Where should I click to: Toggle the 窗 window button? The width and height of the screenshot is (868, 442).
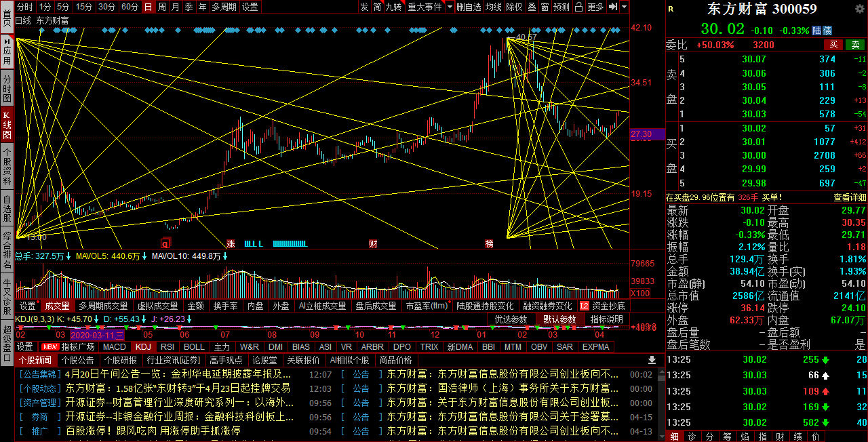pos(545,7)
